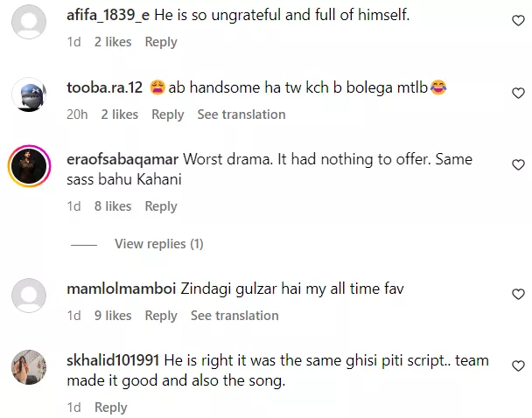532x418 pixels.
Task: Show the 9 likes on mamlolmamboi's comment
Action: pyautogui.click(x=113, y=316)
